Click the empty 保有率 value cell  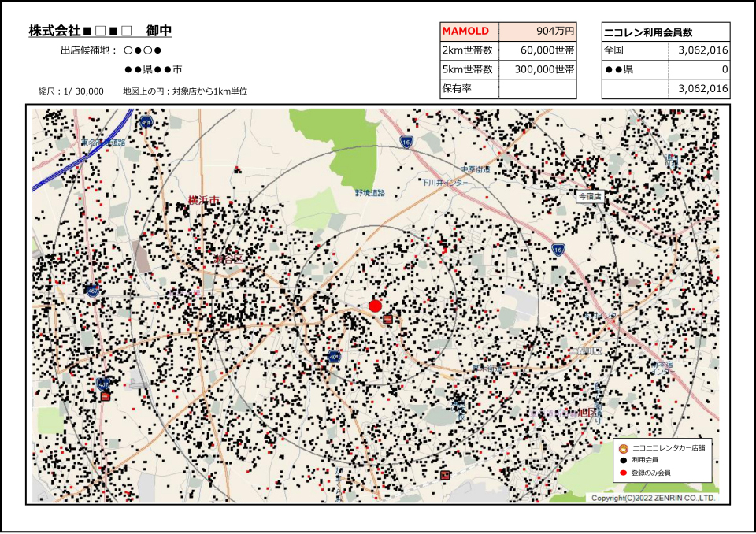pos(538,89)
